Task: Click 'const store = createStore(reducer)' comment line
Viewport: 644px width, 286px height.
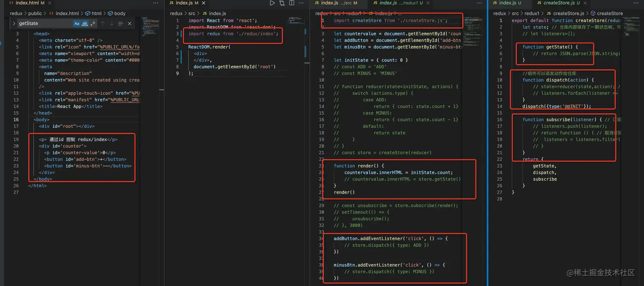Action: (382, 152)
